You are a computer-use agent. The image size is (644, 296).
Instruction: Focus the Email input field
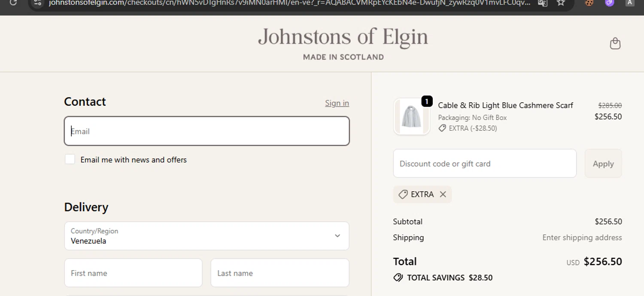coord(207,131)
